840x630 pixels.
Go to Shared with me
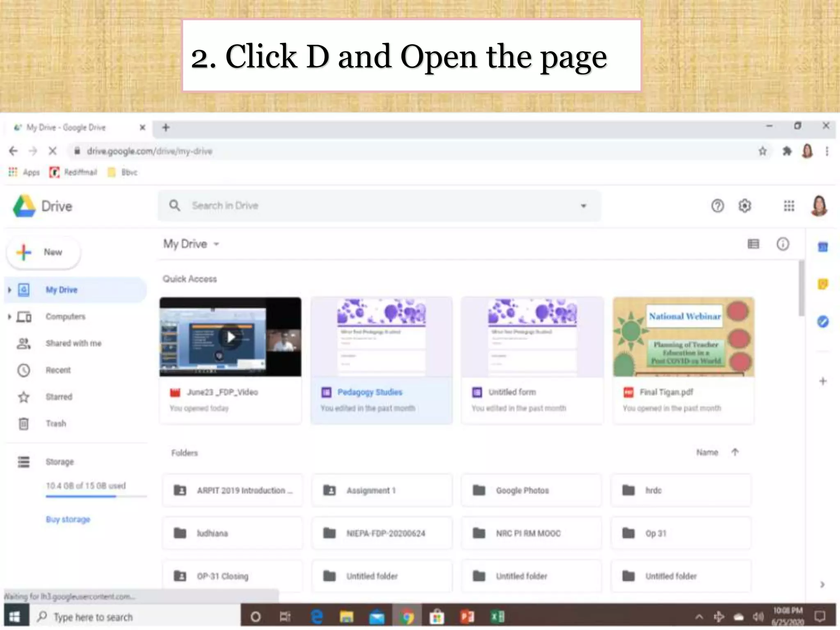(73, 343)
